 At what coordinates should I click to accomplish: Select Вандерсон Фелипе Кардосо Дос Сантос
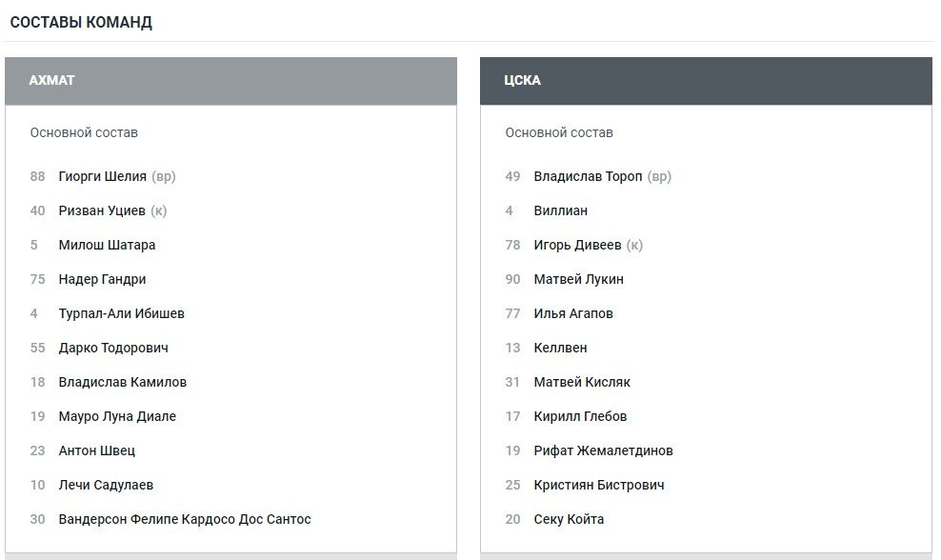coord(185,519)
